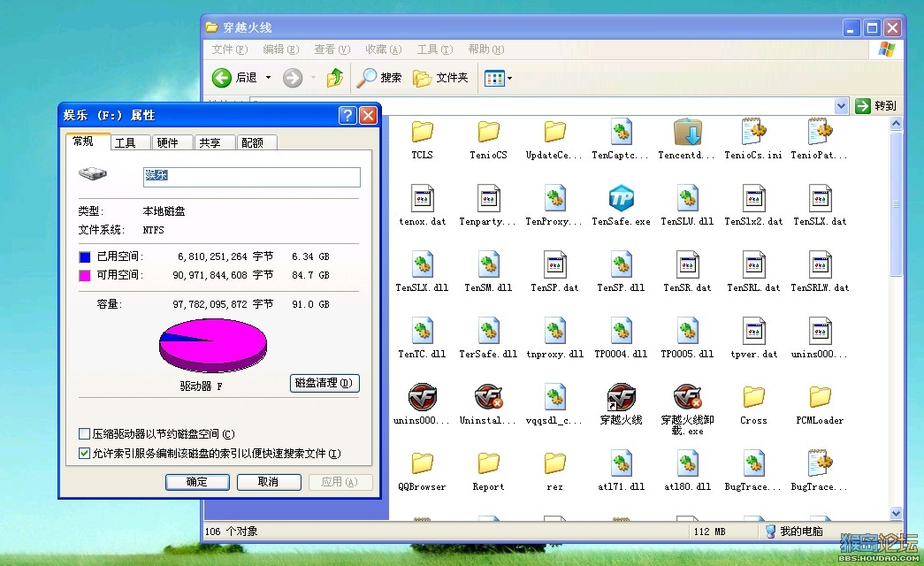Screen dimensions: 924x566
Task: Click 我的电脑 in the status bar
Action: coord(794,532)
